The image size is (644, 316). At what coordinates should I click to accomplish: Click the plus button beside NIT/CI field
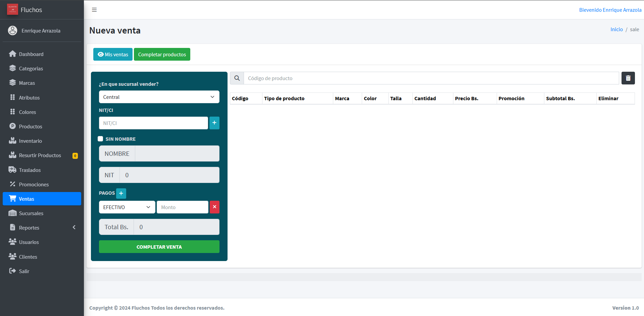214,123
